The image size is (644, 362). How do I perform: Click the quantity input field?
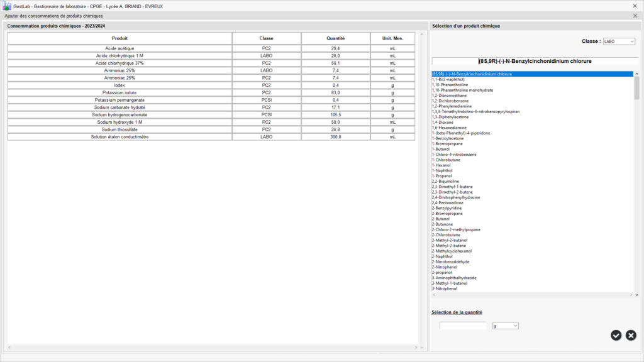tap(463, 326)
